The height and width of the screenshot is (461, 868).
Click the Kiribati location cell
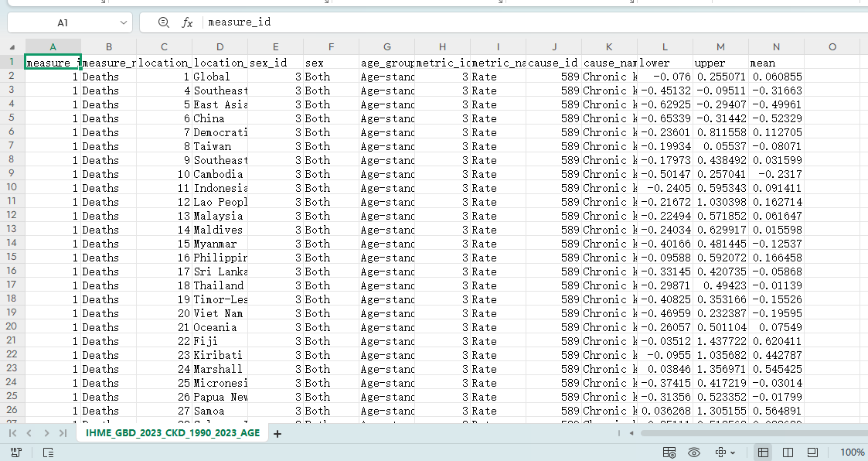(220, 355)
